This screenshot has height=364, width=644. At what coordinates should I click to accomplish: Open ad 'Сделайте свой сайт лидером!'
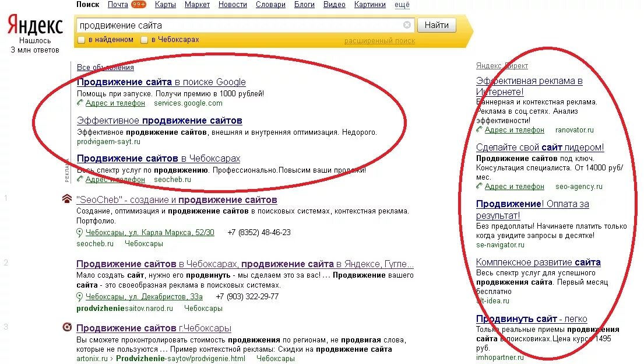tap(540, 147)
